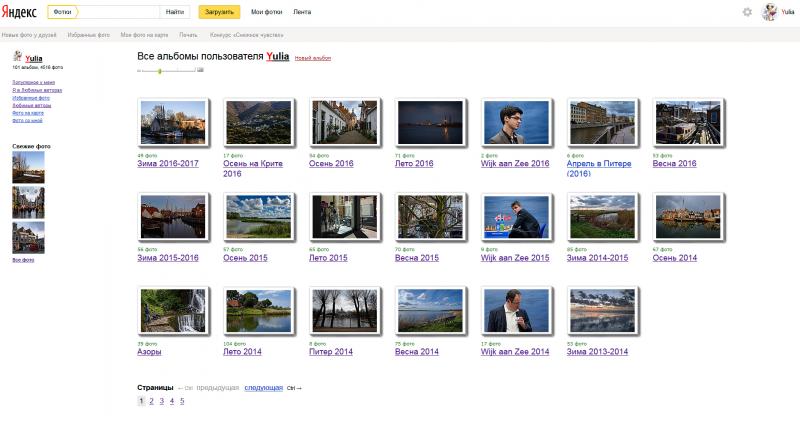Open Зима 2015-2016 album title link
800x423 pixels.
pos(168,258)
